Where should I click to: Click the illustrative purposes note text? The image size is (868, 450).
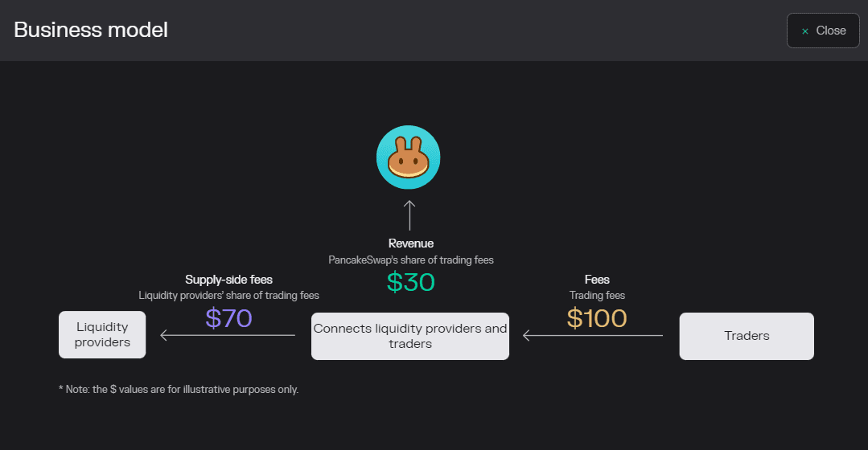click(179, 389)
